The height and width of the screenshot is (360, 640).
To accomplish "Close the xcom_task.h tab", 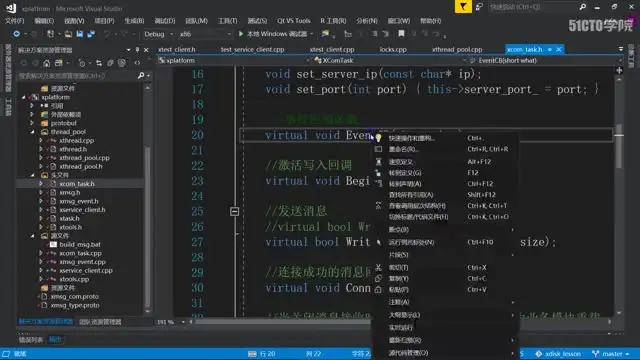I will pyautogui.click(x=559, y=49).
